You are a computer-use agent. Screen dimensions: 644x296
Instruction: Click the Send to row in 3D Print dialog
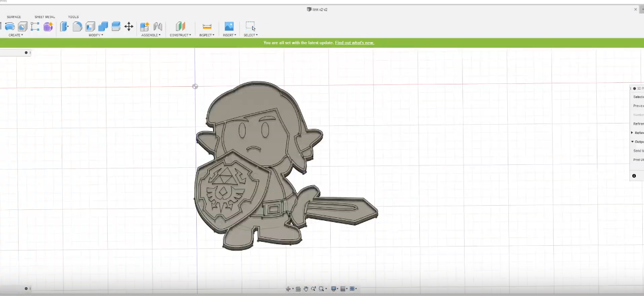pyautogui.click(x=638, y=151)
